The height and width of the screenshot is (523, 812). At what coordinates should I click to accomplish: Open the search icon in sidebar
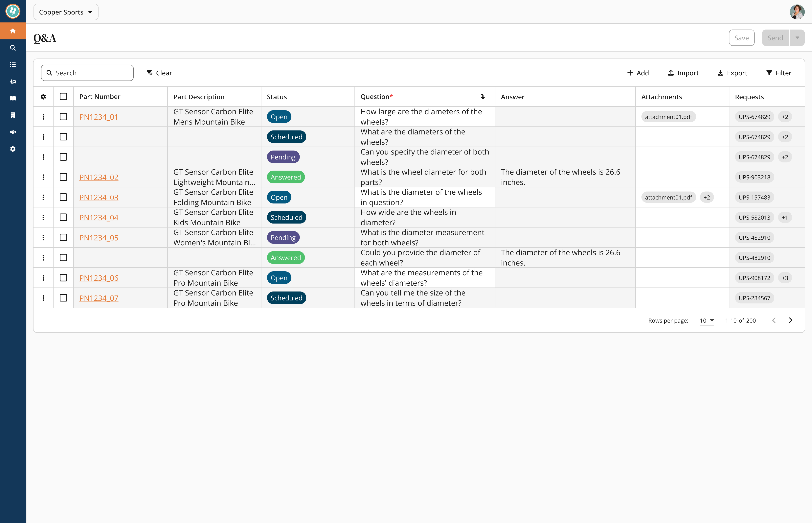(x=13, y=48)
